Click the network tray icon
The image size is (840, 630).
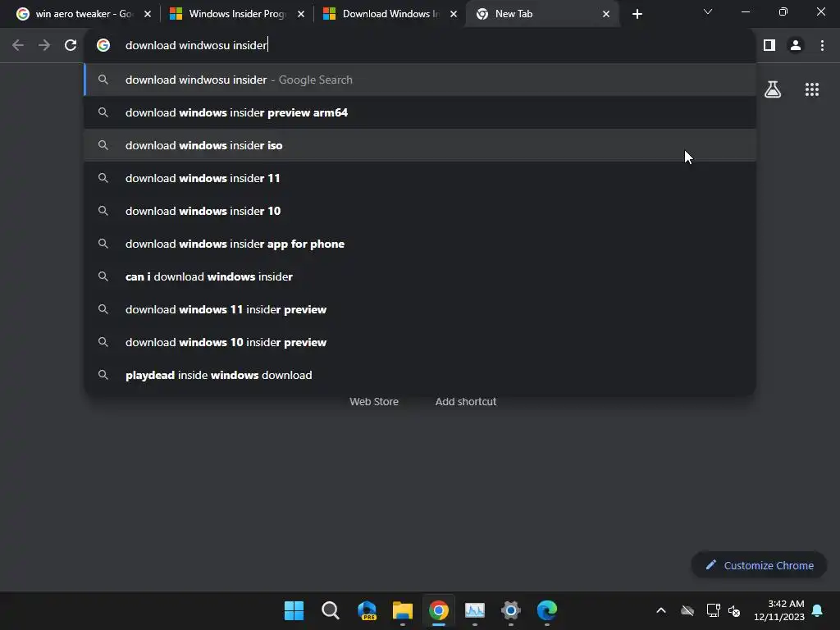pyautogui.click(x=713, y=610)
